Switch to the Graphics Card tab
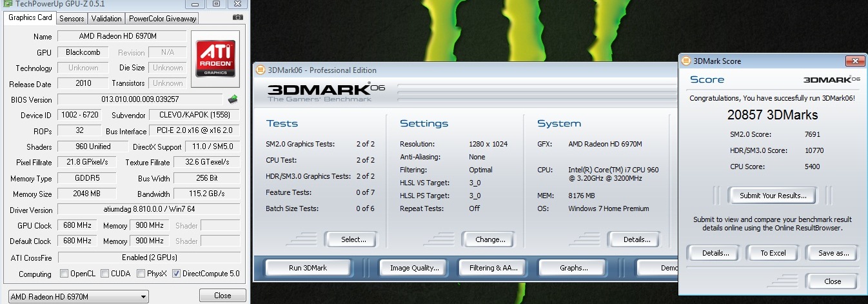868x304 pixels. point(30,18)
